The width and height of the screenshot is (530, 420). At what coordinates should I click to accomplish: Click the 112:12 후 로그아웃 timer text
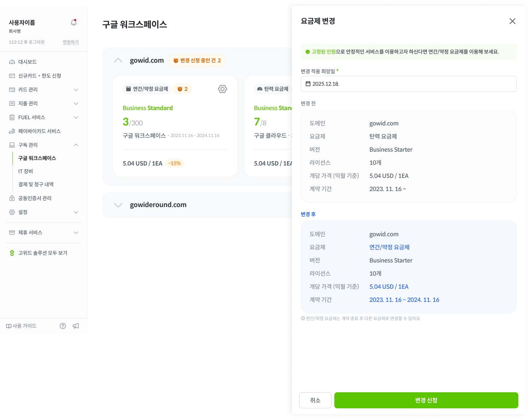coord(27,42)
